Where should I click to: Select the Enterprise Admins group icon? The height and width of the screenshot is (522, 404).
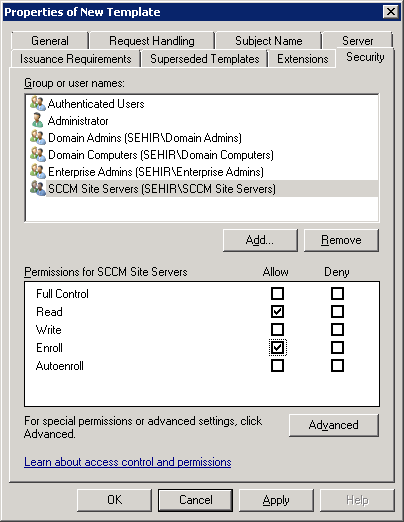[38, 171]
